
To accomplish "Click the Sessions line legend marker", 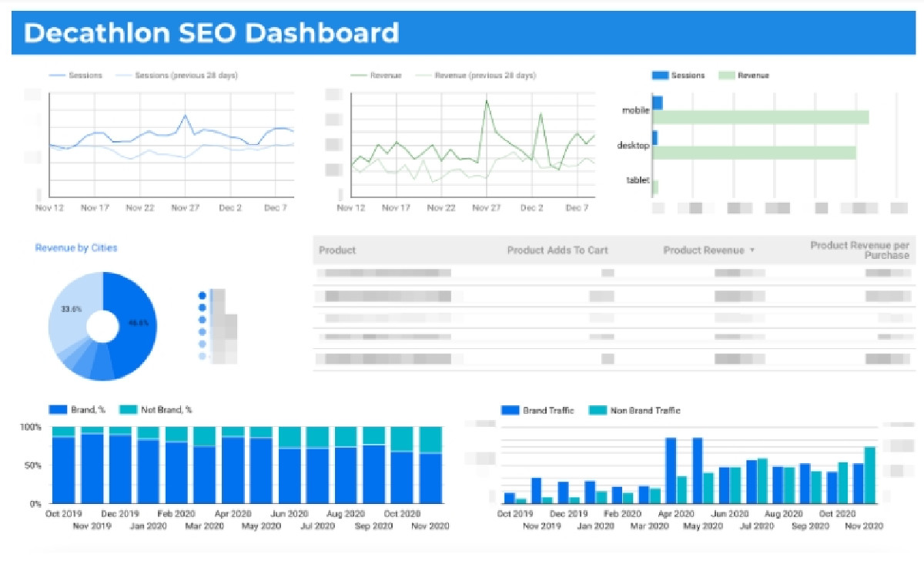I will coord(58,76).
